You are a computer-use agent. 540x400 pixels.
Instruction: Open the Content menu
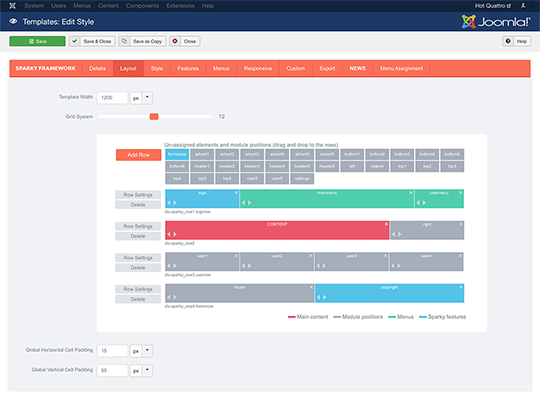click(108, 6)
